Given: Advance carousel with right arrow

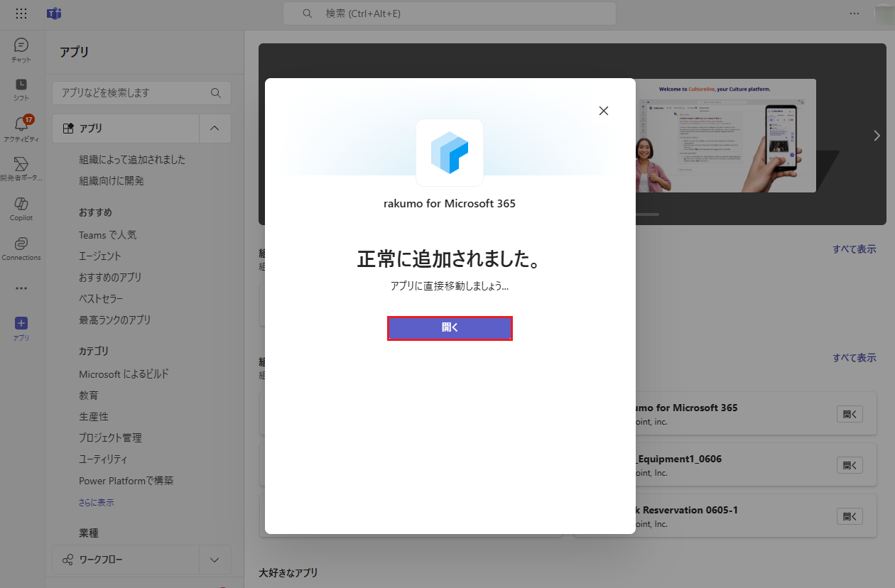Looking at the screenshot, I should (877, 136).
